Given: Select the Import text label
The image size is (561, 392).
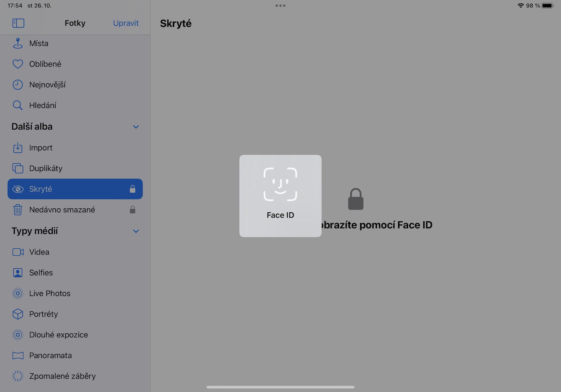Looking at the screenshot, I should (x=41, y=148).
